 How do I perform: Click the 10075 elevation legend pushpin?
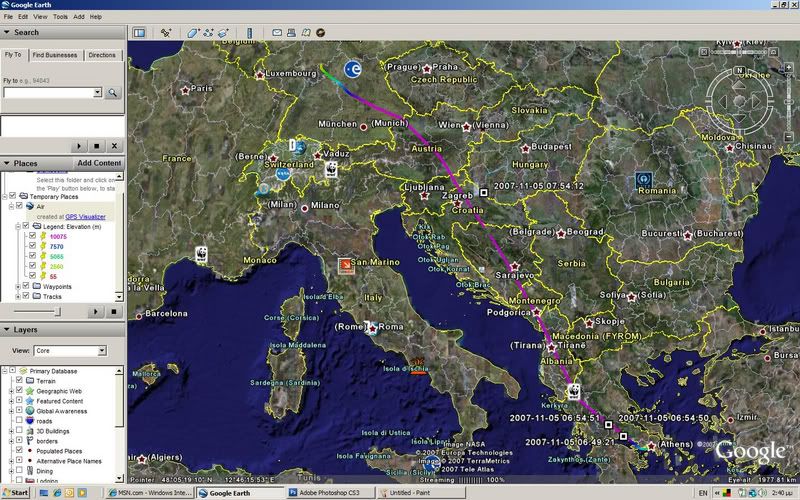click(43, 236)
